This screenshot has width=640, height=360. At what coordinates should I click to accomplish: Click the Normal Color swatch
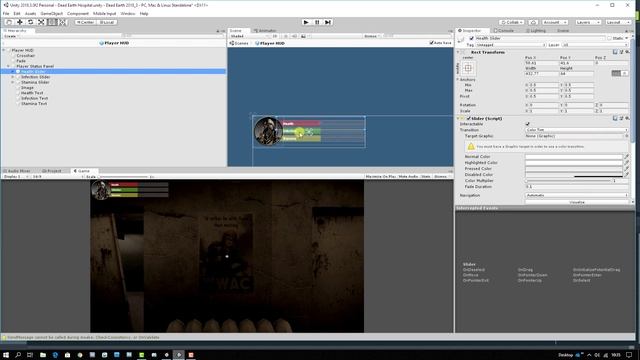tap(573, 156)
